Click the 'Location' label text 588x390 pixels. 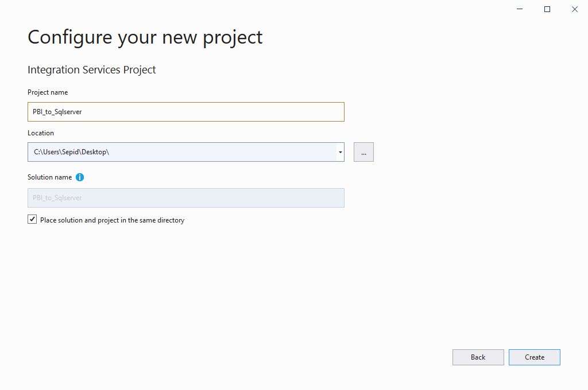[x=41, y=133]
